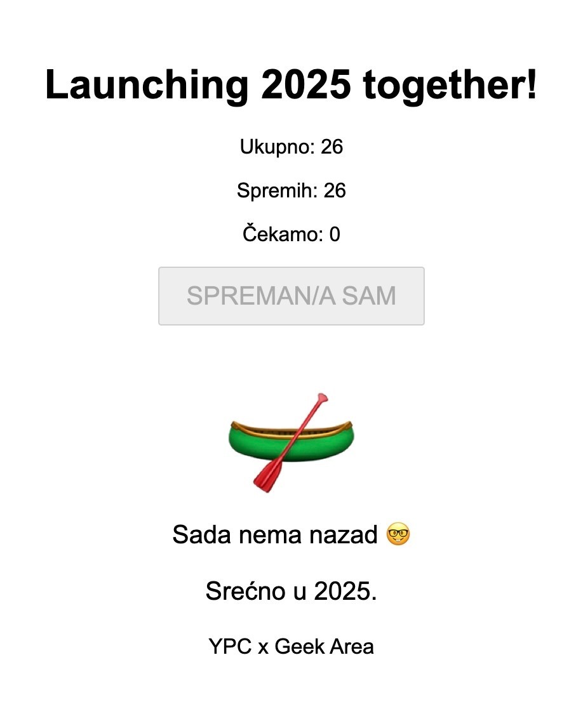
Task: Click the green canoe hull
Action: pyautogui.click(x=324, y=444)
